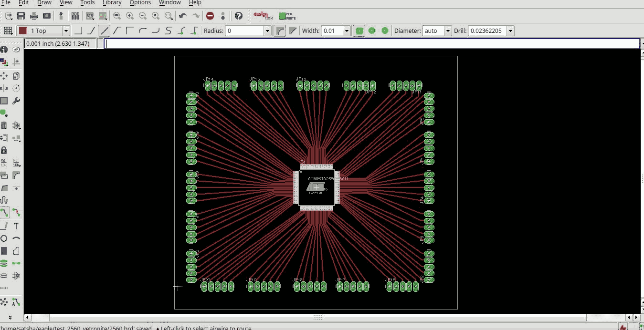Viewport: 644px width, 330px height.
Task: Open Help via the question mark icon
Action: pyautogui.click(x=238, y=16)
